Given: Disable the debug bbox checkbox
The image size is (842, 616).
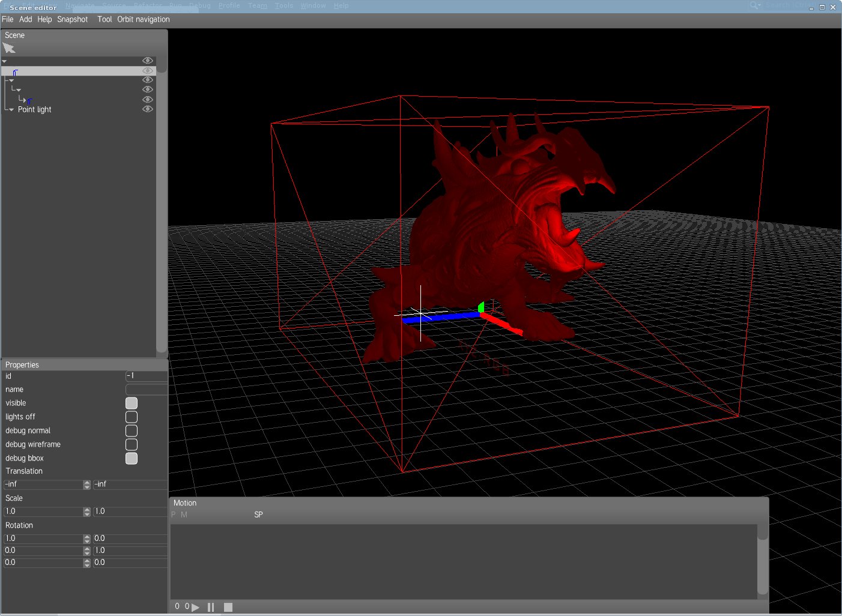Looking at the screenshot, I should pos(132,458).
